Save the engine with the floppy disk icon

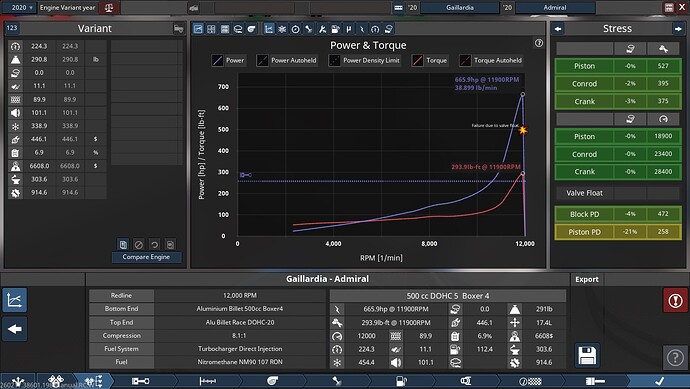pos(587,356)
